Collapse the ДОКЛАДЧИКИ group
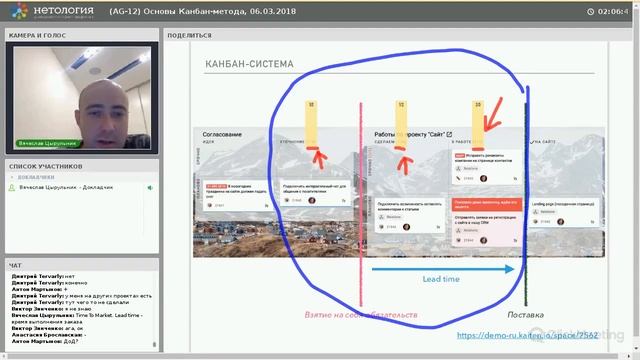The width and height of the screenshot is (640, 360). (x=12, y=177)
